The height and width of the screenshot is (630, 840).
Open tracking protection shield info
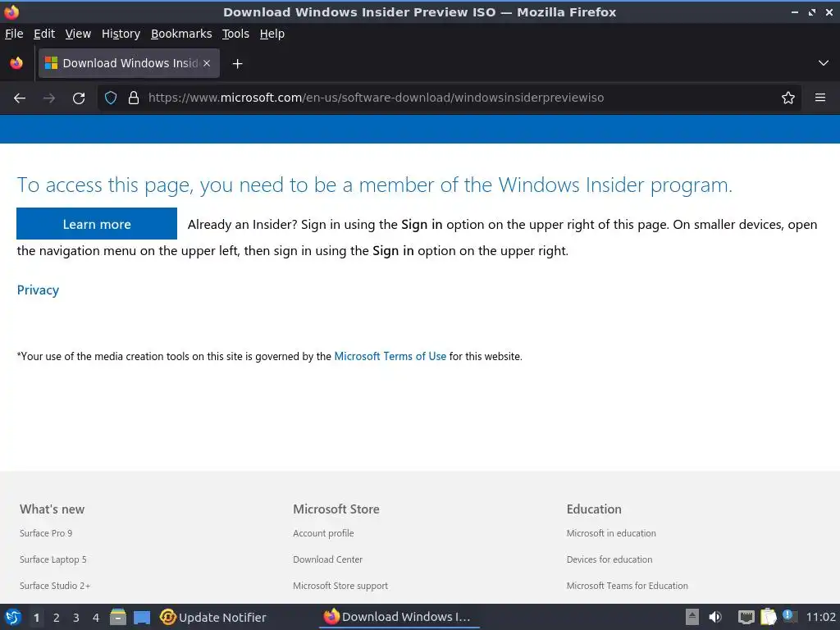tap(111, 98)
